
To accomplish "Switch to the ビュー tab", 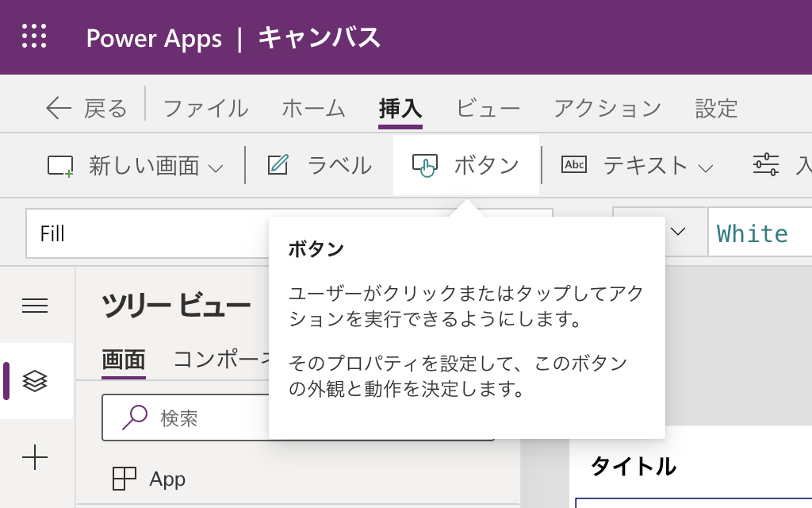I will [x=488, y=108].
